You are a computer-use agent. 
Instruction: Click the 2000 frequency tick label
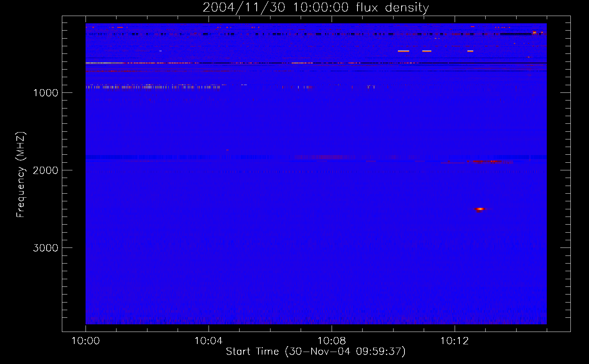(x=46, y=170)
